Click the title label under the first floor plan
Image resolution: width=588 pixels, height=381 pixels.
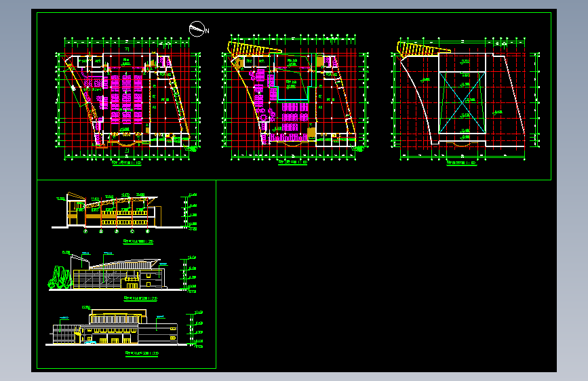[127, 163]
